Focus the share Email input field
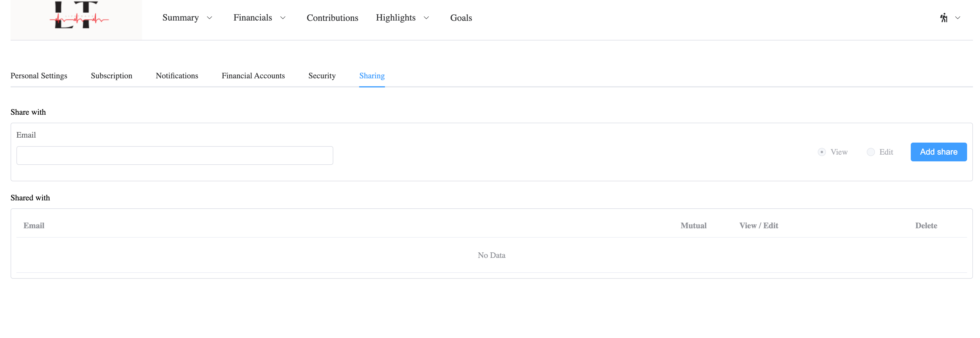980x338 pixels. (x=175, y=155)
